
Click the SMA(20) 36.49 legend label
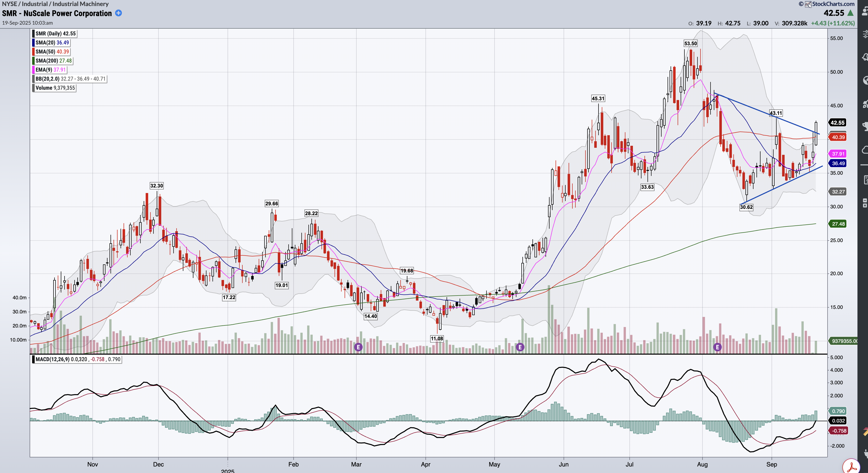coord(51,43)
